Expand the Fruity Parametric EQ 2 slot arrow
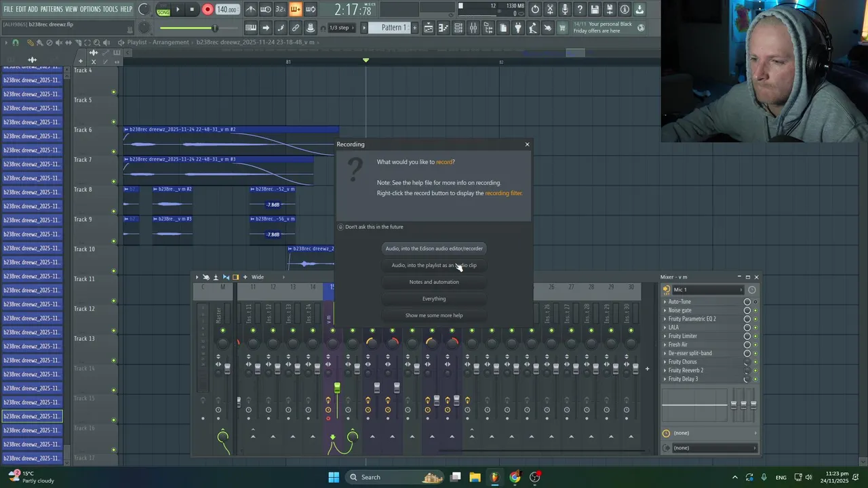Image resolution: width=868 pixels, height=488 pixels. tap(665, 319)
